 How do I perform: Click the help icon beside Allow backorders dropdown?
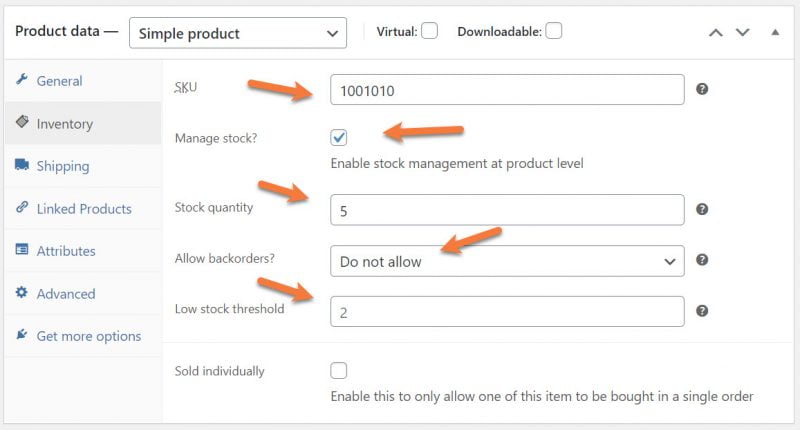tap(702, 260)
